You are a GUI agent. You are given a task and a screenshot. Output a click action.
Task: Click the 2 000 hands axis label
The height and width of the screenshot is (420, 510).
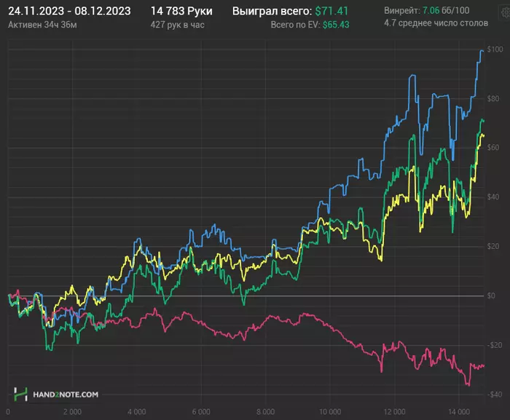coord(72,412)
